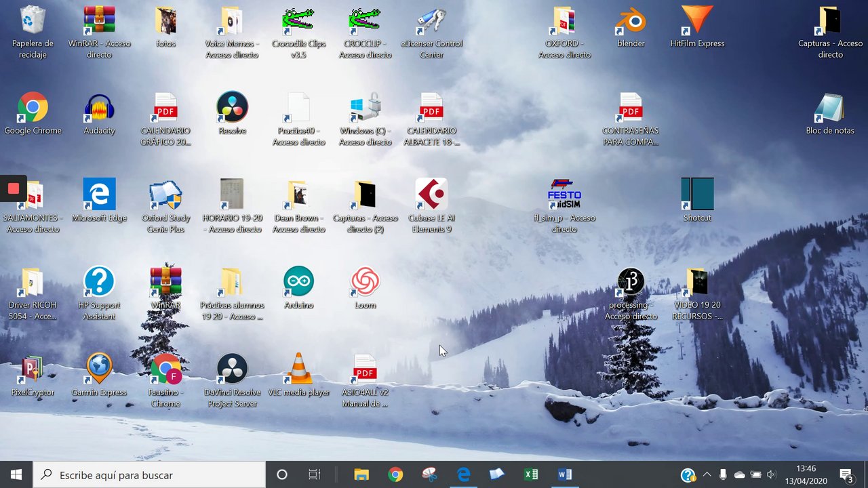Viewport: 868px width, 488px height.
Task: Open FESTO fl_sim_p shortcut
Action: 564,206
